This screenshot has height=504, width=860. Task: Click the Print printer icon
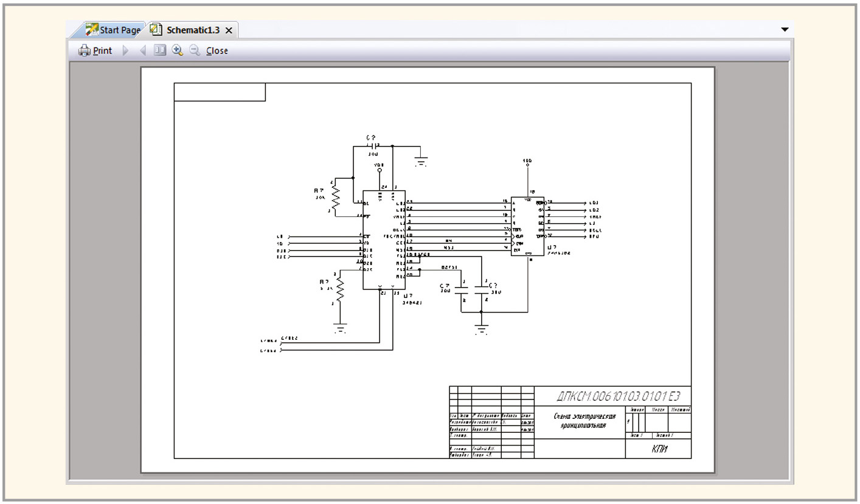(x=85, y=51)
